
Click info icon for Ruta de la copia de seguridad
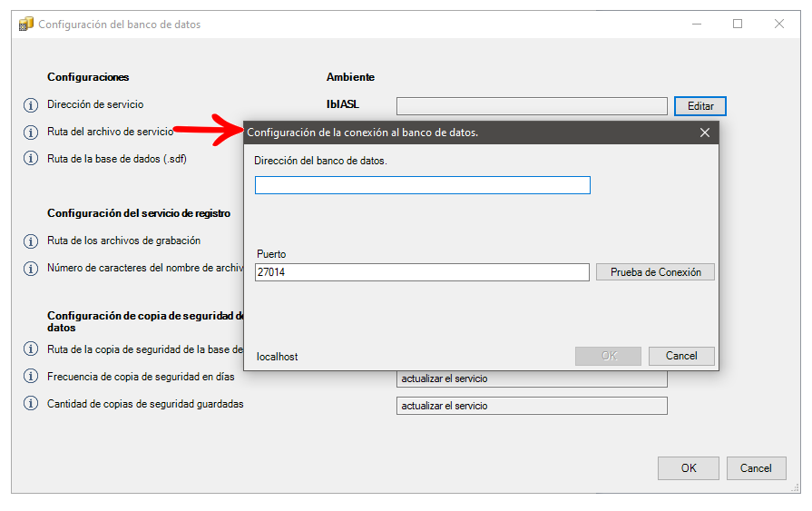(30, 349)
